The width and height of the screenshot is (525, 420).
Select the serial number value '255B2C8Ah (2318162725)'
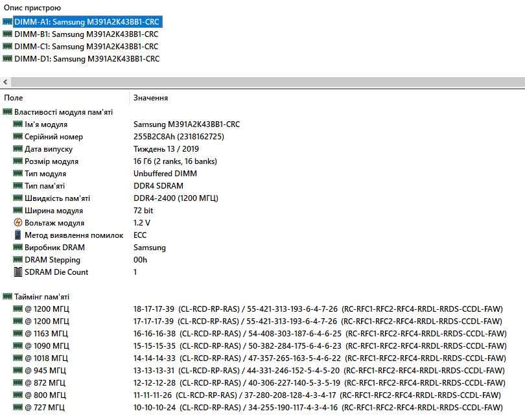pyautogui.click(x=179, y=137)
